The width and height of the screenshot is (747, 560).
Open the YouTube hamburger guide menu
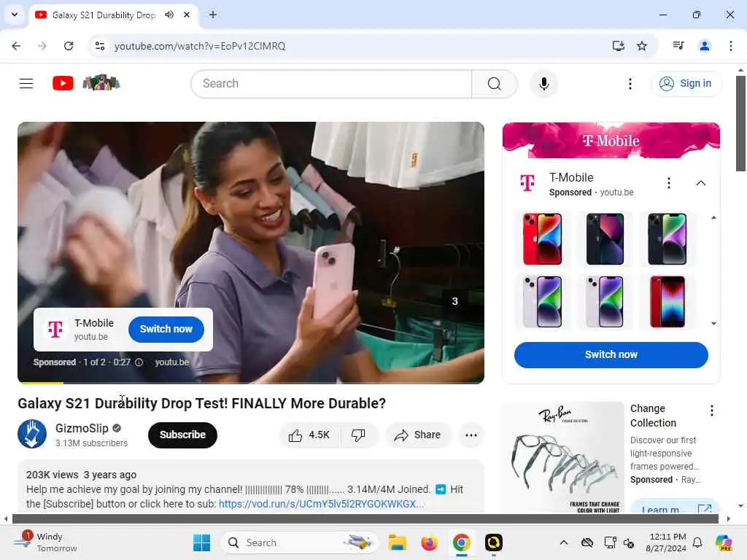(26, 84)
